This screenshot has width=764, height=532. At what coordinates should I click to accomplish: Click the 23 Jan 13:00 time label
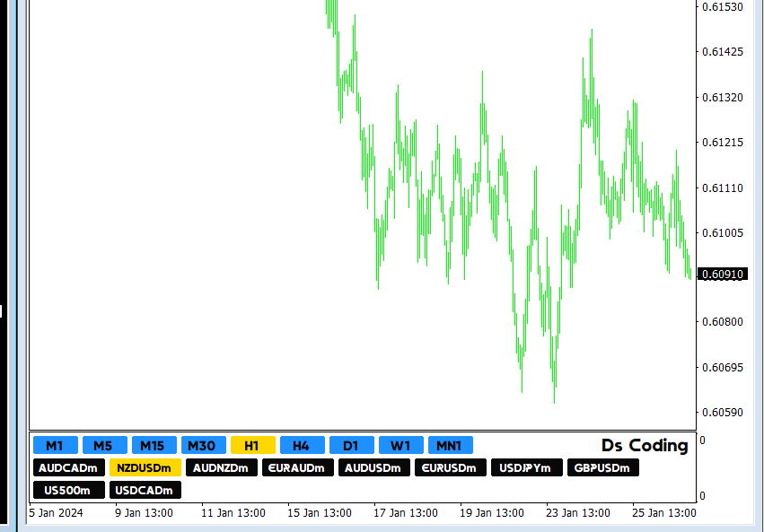pyautogui.click(x=578, y=513)
